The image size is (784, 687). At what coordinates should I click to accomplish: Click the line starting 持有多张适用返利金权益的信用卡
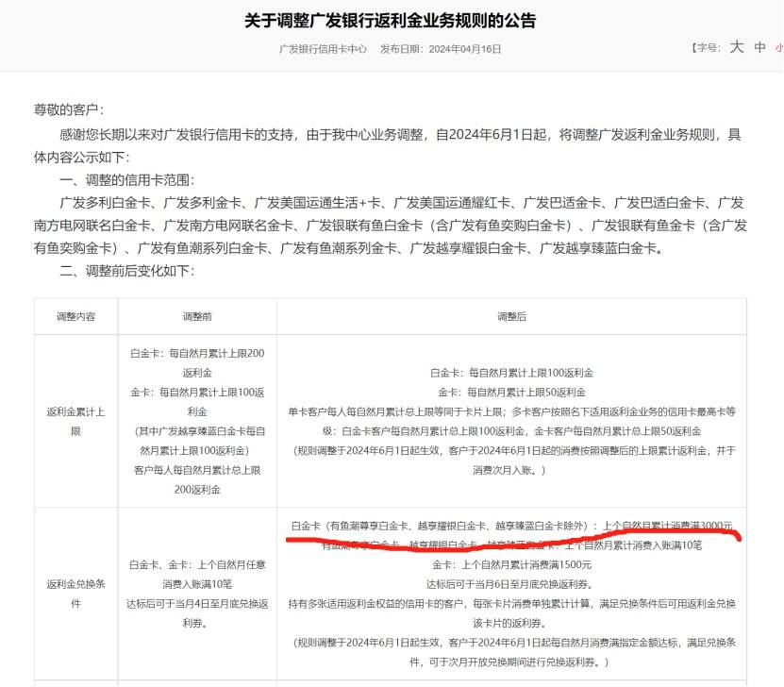coord(511,613)
